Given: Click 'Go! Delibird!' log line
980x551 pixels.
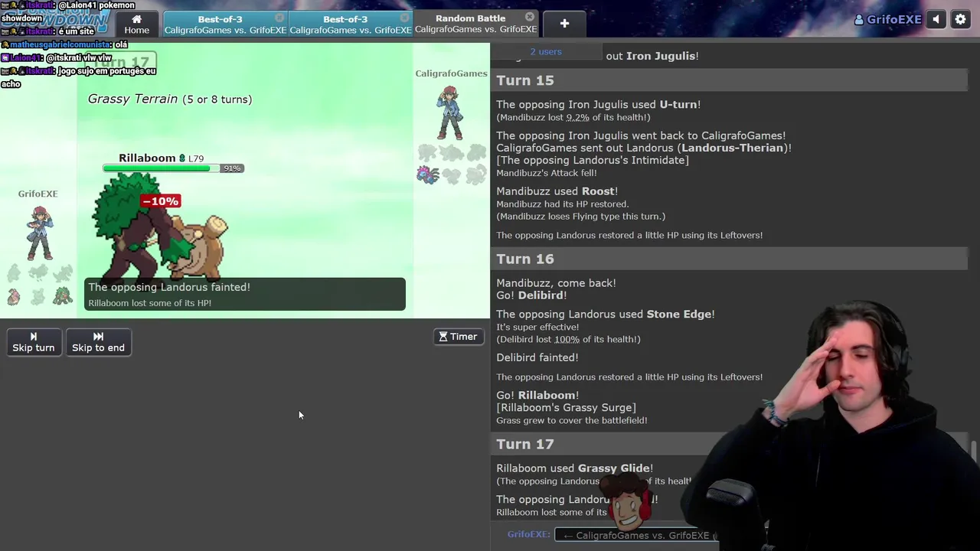Looking at the screenshot, I should tap(531, 295).
